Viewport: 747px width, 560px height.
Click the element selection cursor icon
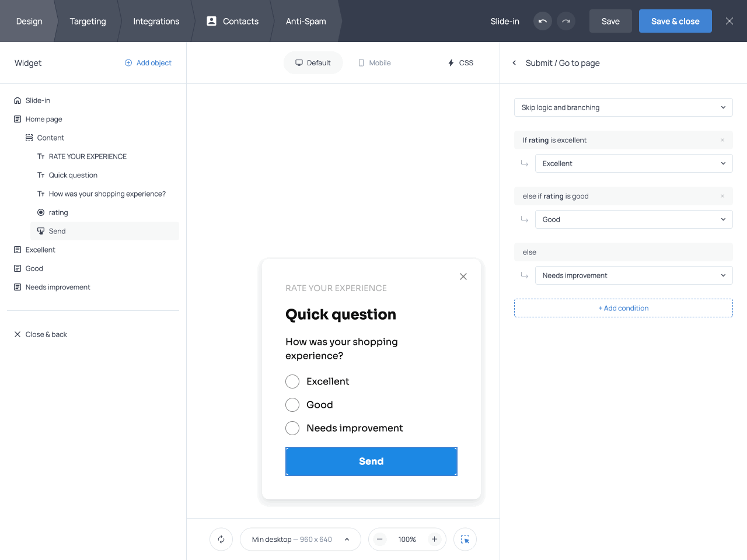[465, 540]
